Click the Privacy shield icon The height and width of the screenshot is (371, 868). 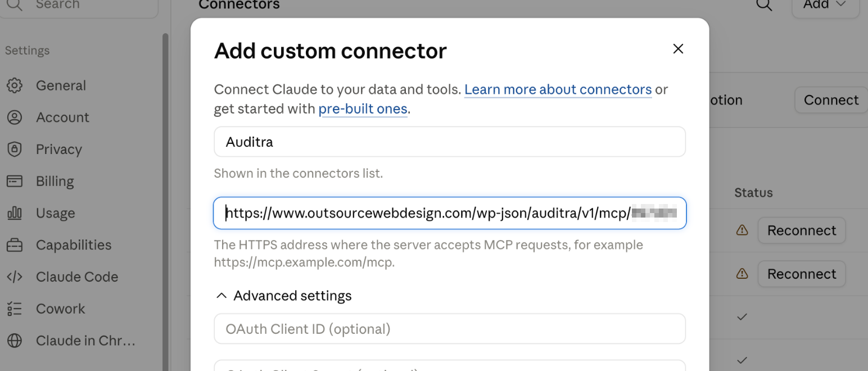coord(14,150)
